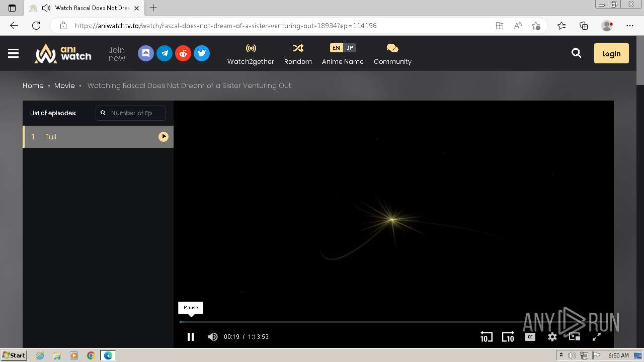Open the site search
Viewport: 644px width, 362px height.
coord(577,53)
